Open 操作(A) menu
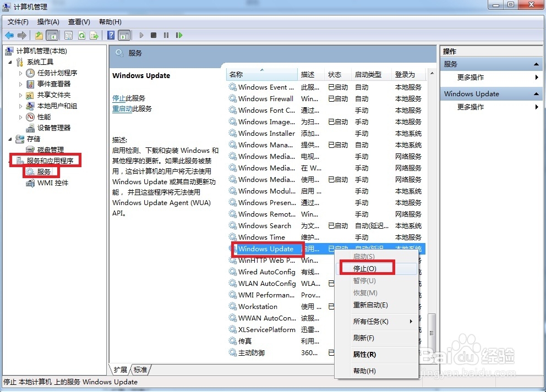 pos(48,22)
